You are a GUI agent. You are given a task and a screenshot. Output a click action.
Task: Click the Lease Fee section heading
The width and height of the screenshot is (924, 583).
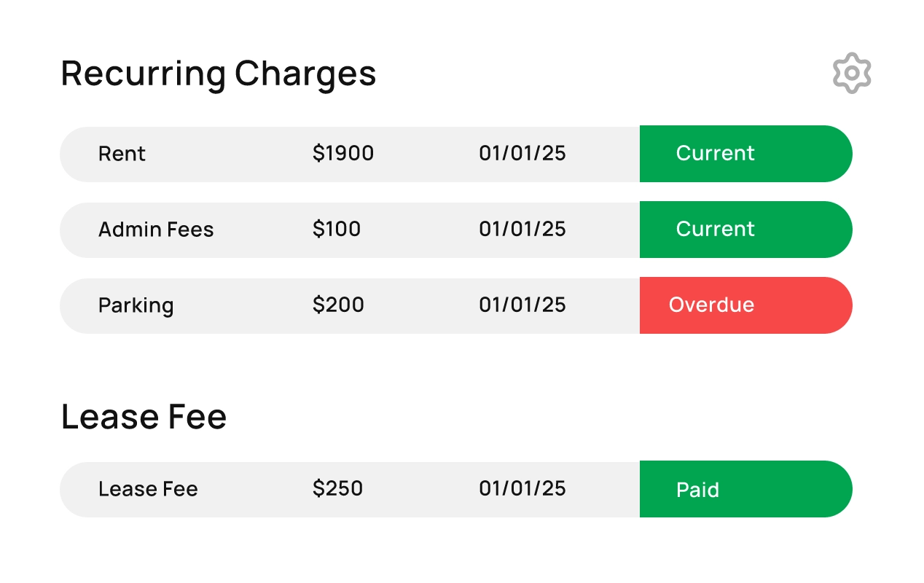[144, 416]
